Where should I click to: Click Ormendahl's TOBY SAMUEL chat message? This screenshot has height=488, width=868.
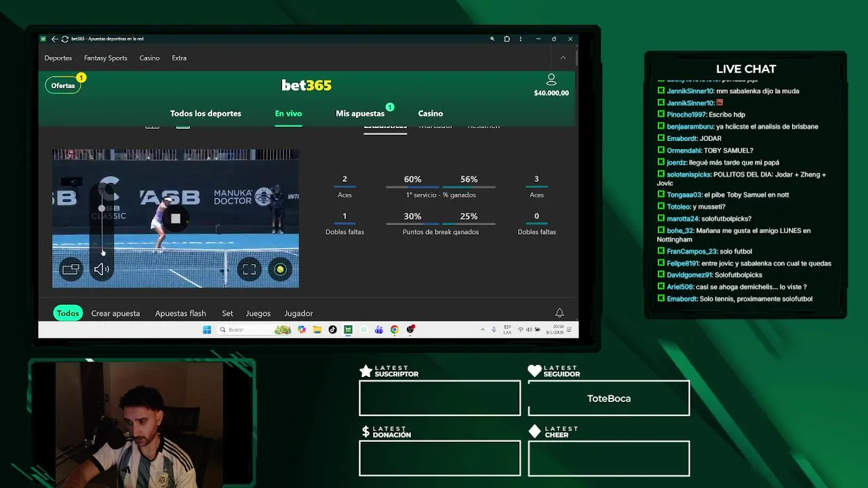point(705,150)
